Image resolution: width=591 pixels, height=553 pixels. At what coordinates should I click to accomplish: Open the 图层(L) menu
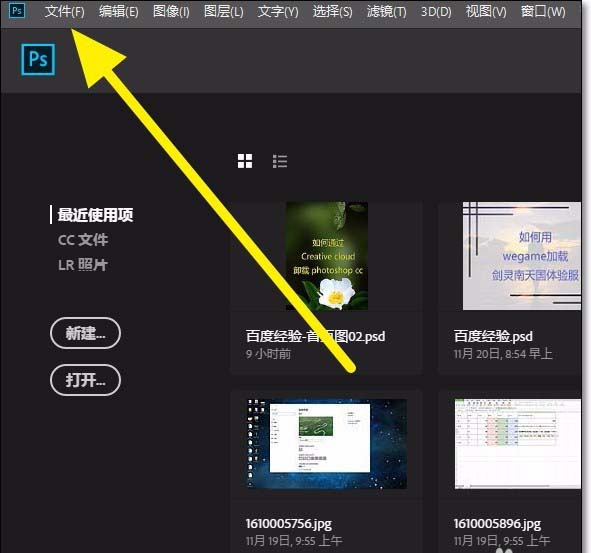pyautogui.click(x=224, y=12)
